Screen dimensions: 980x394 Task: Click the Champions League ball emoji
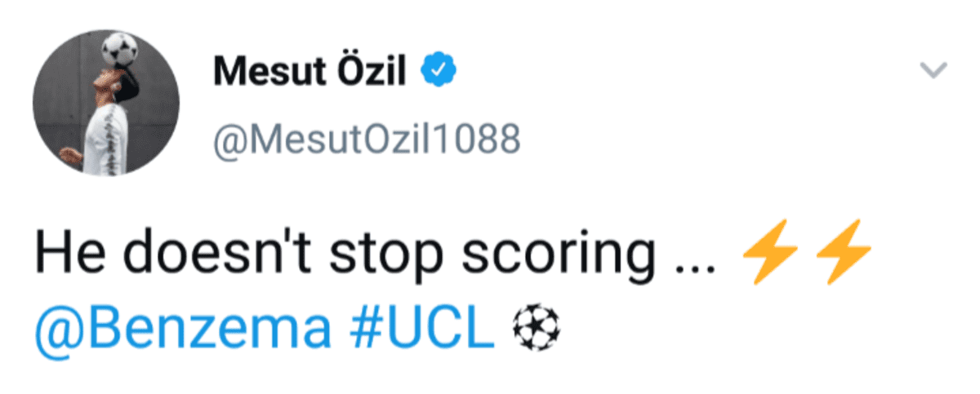537,329
